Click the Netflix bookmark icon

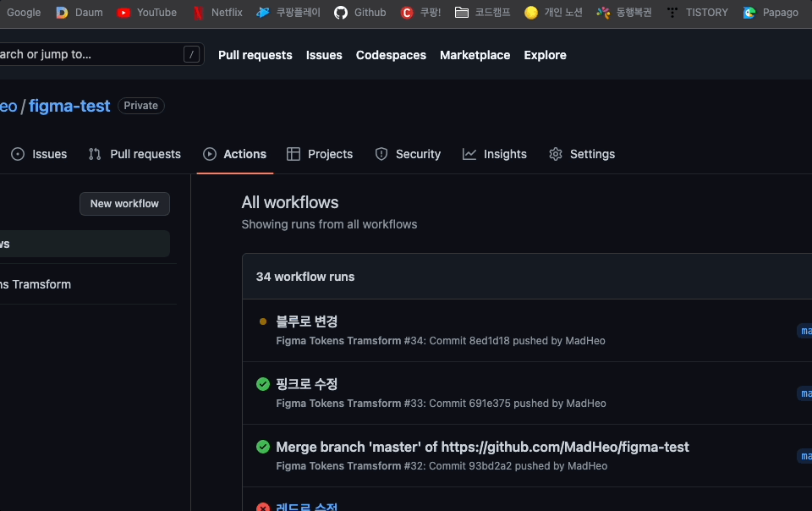pos(198,13)
